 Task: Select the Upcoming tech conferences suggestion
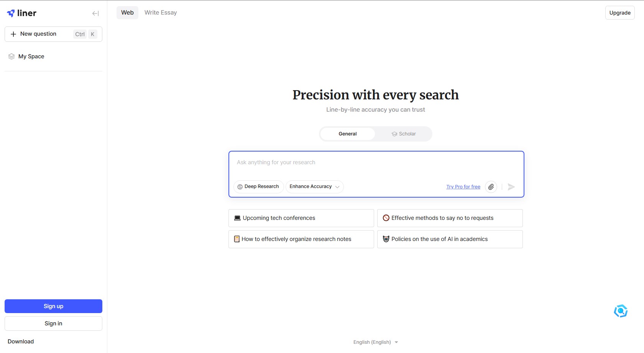pos(301,218)
